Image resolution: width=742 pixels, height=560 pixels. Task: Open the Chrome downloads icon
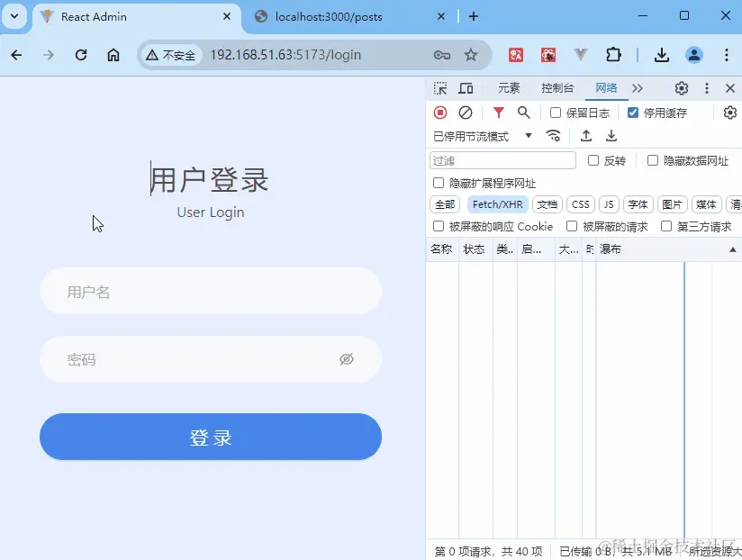662,55
